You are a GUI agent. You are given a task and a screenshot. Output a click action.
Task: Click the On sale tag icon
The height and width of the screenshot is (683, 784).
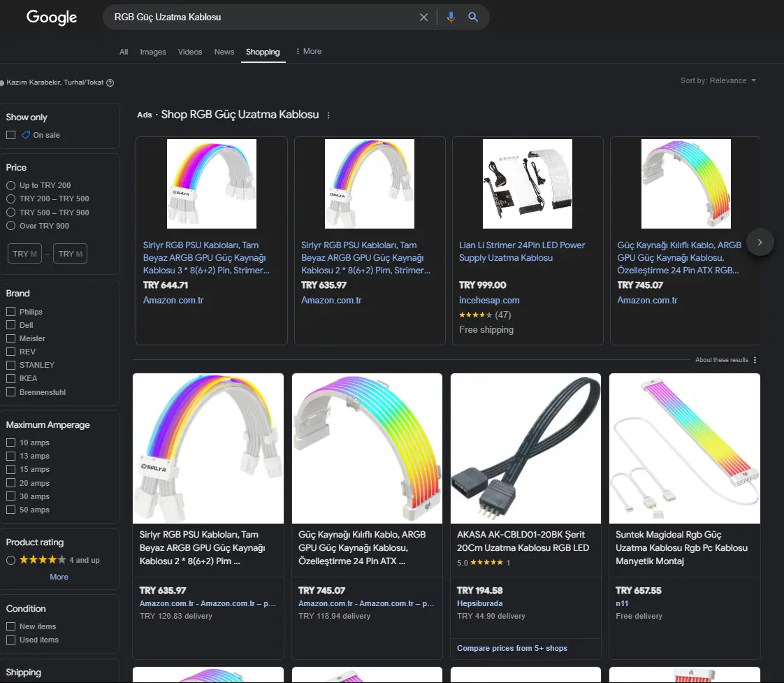pyautogui.click(x=26, y=135)
